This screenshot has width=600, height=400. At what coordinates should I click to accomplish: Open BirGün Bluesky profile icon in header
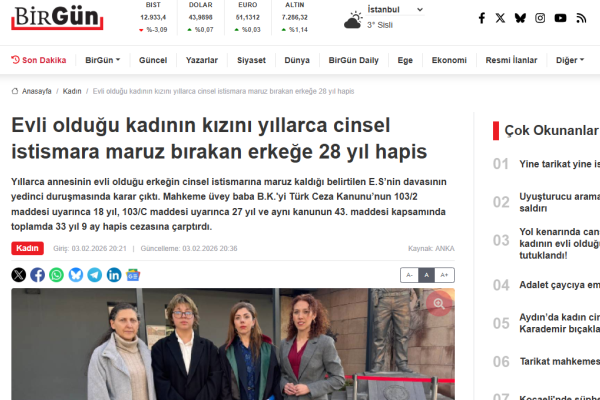[520, 18]
